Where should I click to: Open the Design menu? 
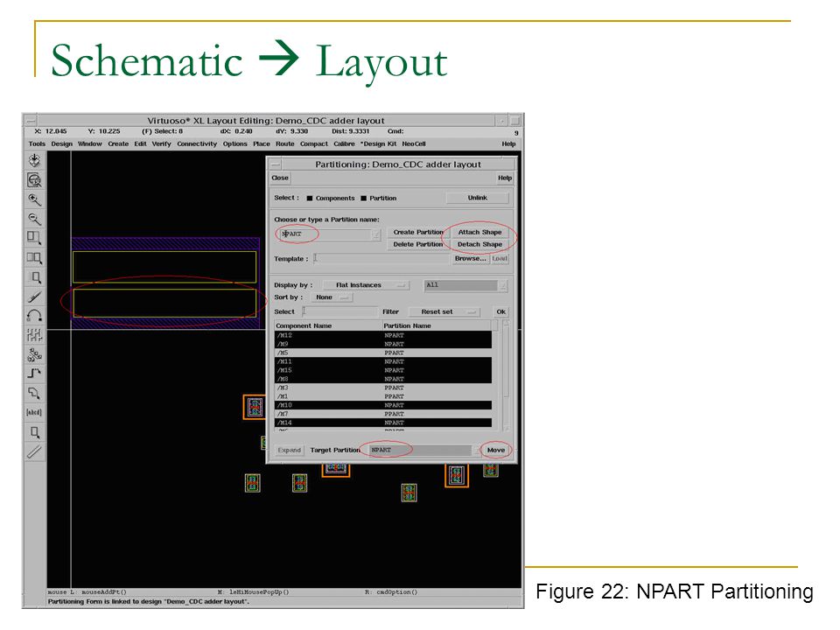pyautogui.click(x=61, y=144)
